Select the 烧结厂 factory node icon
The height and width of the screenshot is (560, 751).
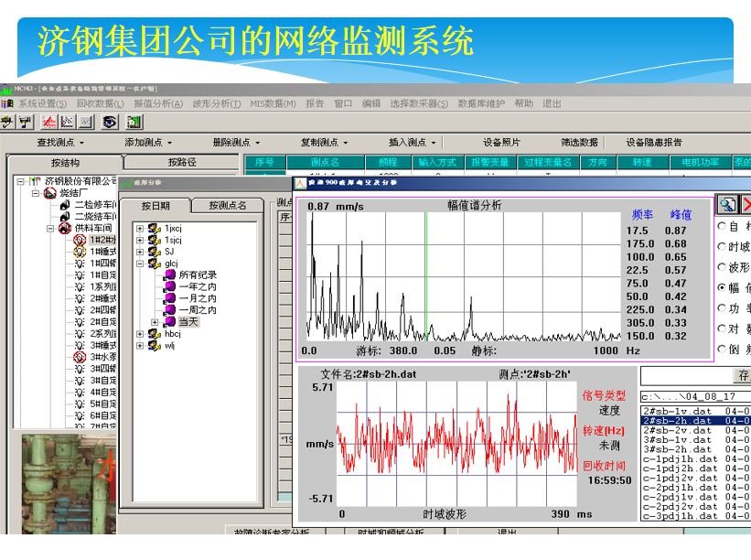pos(49,193)
